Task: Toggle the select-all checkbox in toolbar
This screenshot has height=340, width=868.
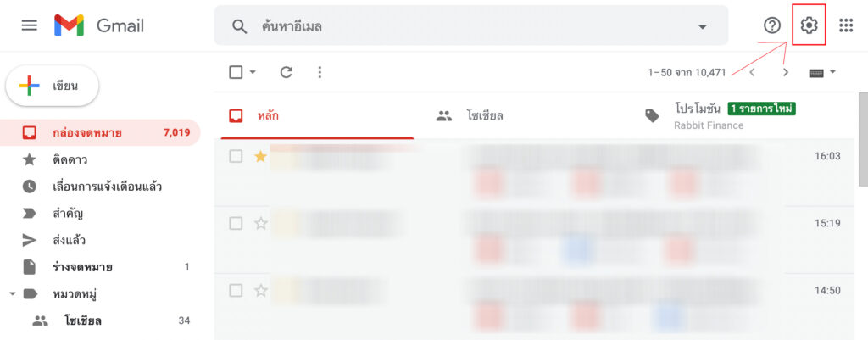Action: 236,72
